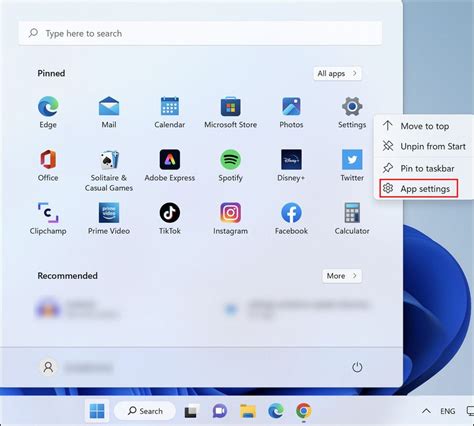
Task: Launch the Photos app
Action: 291,112
